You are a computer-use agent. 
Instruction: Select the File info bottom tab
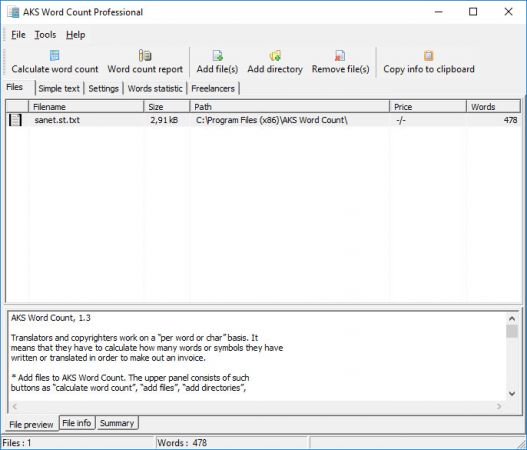point(77,423)
